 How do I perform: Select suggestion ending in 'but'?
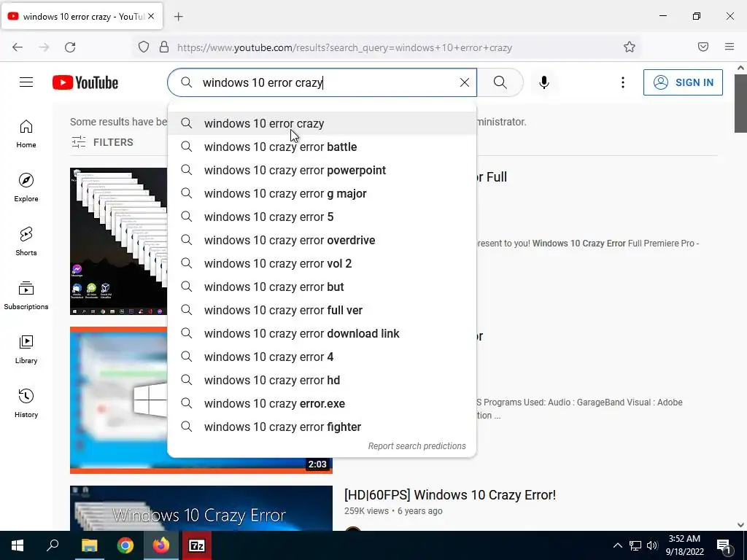click(322, 287)
